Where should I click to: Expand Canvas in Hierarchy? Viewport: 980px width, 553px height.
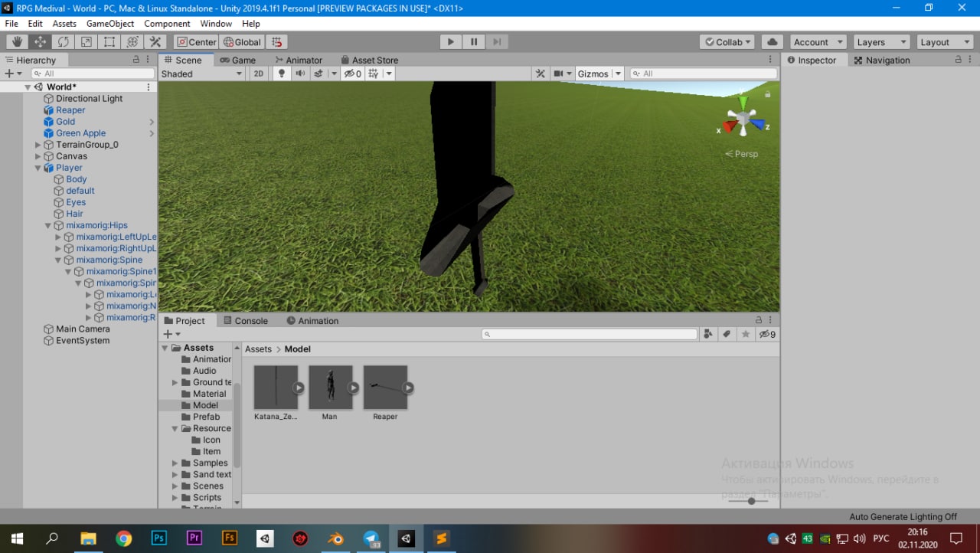38,156
